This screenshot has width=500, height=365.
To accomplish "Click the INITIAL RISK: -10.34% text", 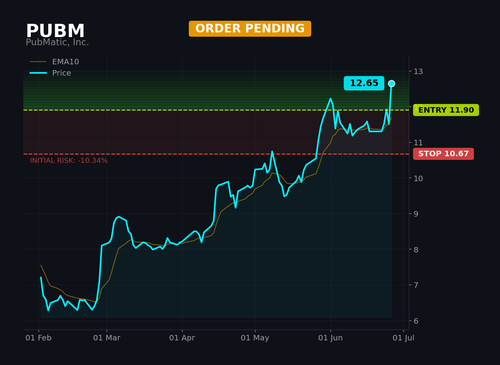I will coord(69,161).
